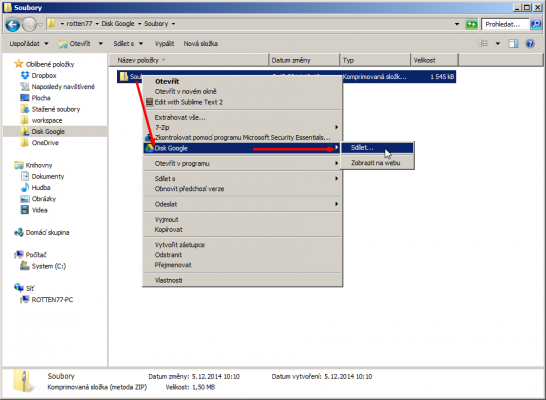Click the Dokumenty library icon
This screenshot has width=546, height=400.
[x=25, y=176]
